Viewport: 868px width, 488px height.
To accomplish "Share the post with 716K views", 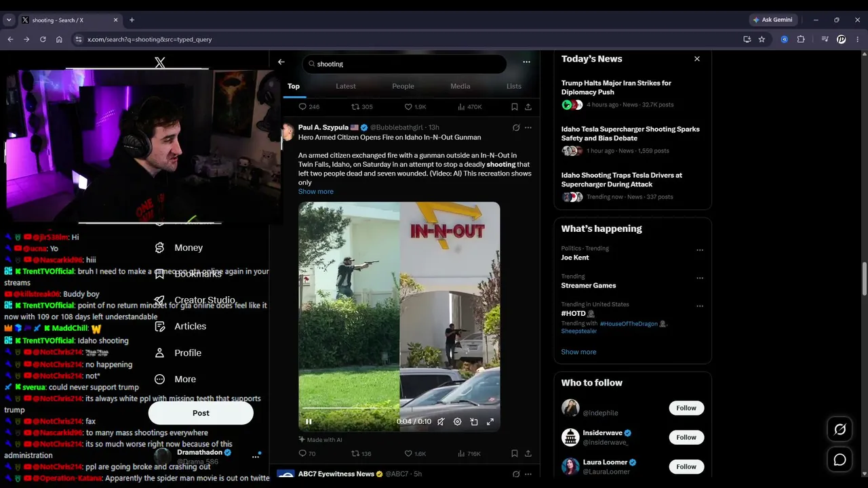I will coord(528,453).
